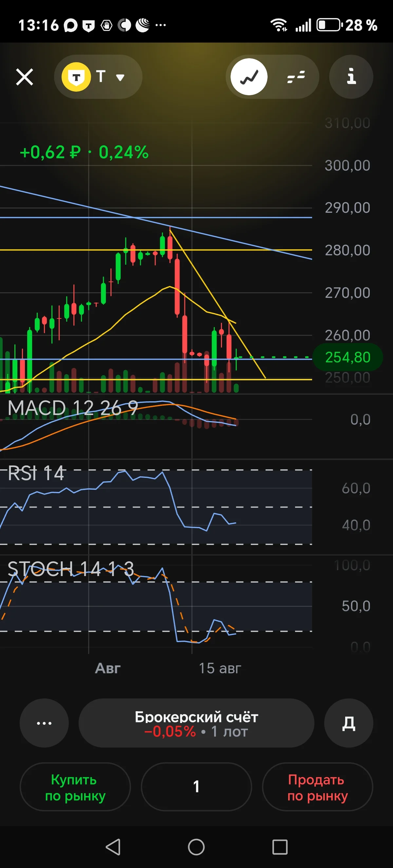393x868 pixels.
Task: Tap the 290,00 price axis label
Action: point(347,208)
